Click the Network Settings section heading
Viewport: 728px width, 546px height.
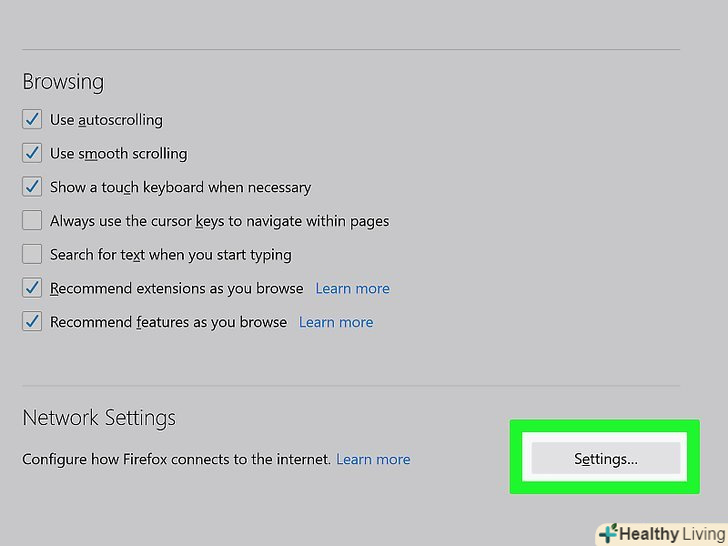(99, 418)
